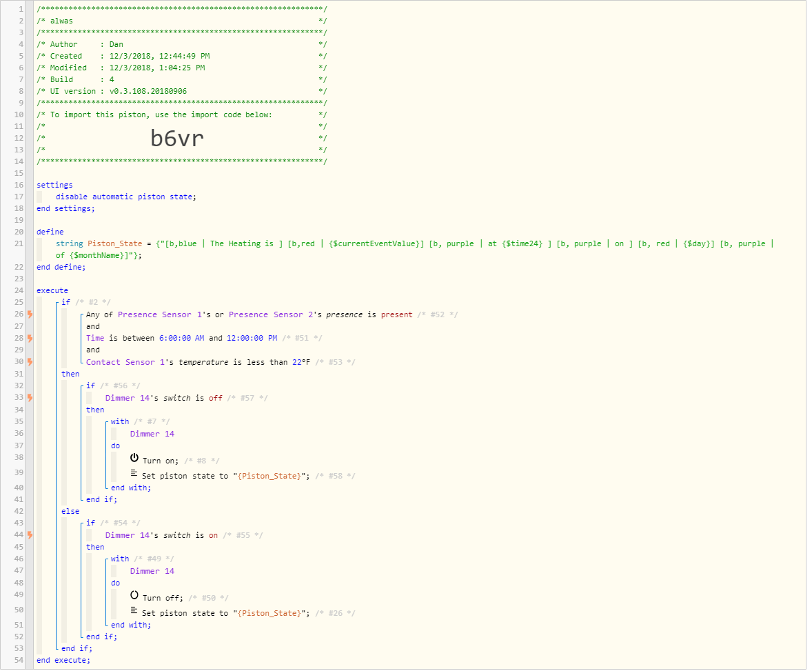The image size is (812, 671).
Task: Click the power icon before 'Turn off;'
Action: click(134, 595)
